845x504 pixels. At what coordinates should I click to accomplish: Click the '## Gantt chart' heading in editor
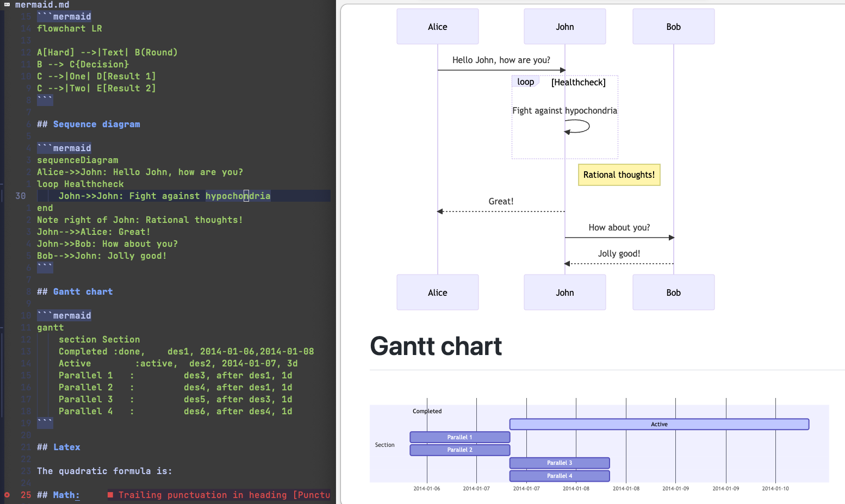[75, 291]
